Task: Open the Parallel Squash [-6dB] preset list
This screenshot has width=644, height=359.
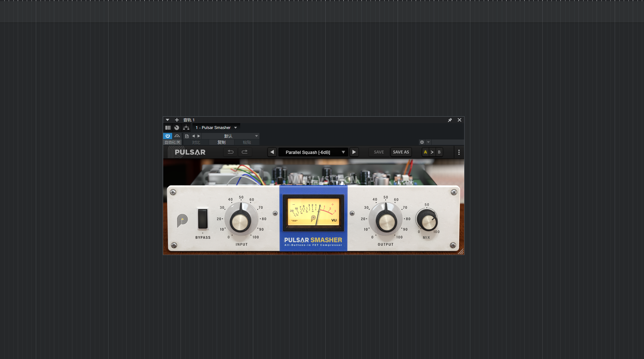Action: [313, 152]
